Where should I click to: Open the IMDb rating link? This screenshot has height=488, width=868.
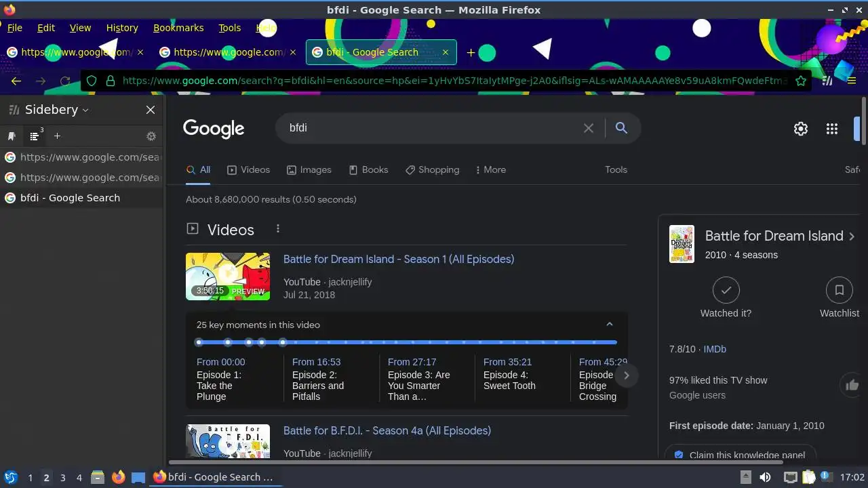point(715,349)
